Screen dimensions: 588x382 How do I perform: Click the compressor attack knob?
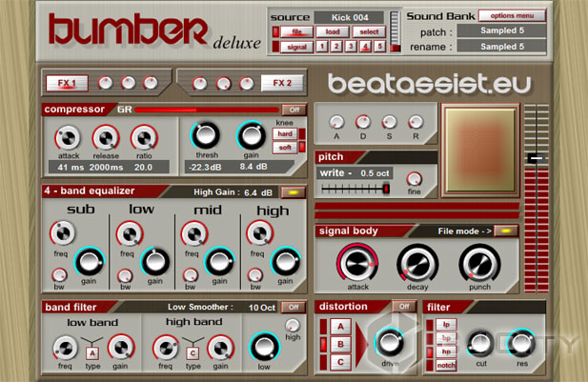pyautogui.click(x=68, y=138)
